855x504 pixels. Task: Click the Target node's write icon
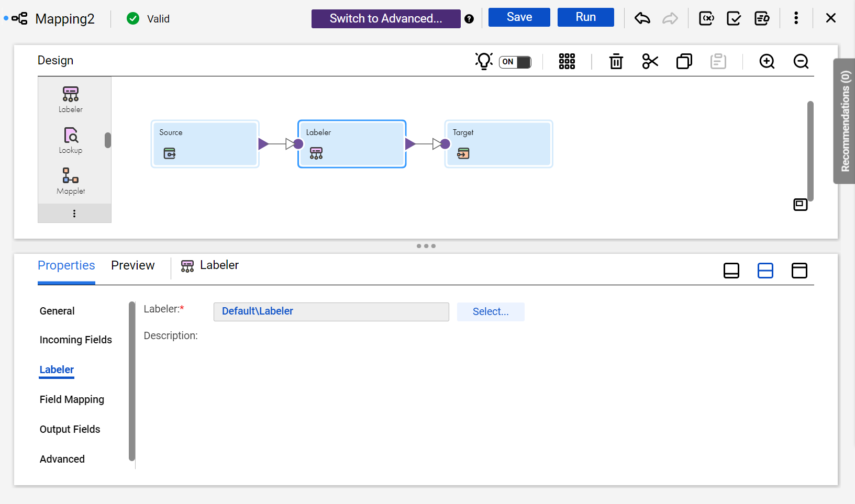point(463,153)
